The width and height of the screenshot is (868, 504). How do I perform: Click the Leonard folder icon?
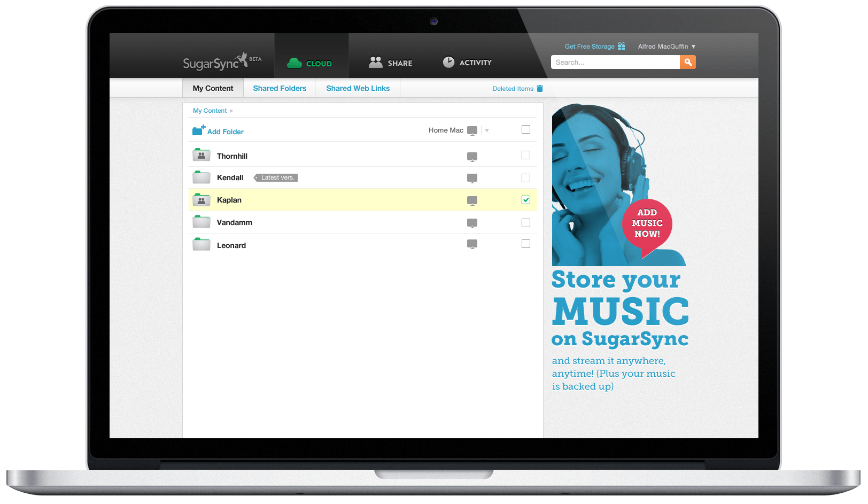(201, 244)
